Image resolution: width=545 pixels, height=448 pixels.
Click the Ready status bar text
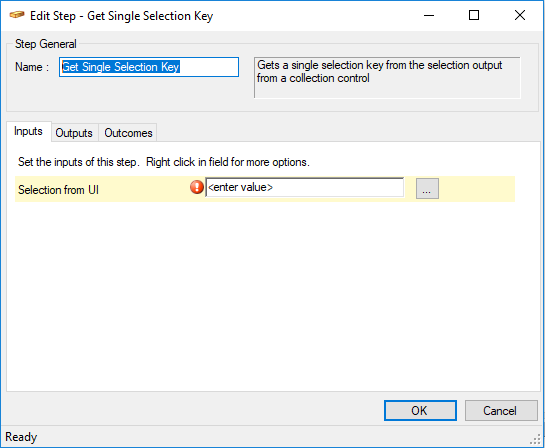(x=21, y=437)
